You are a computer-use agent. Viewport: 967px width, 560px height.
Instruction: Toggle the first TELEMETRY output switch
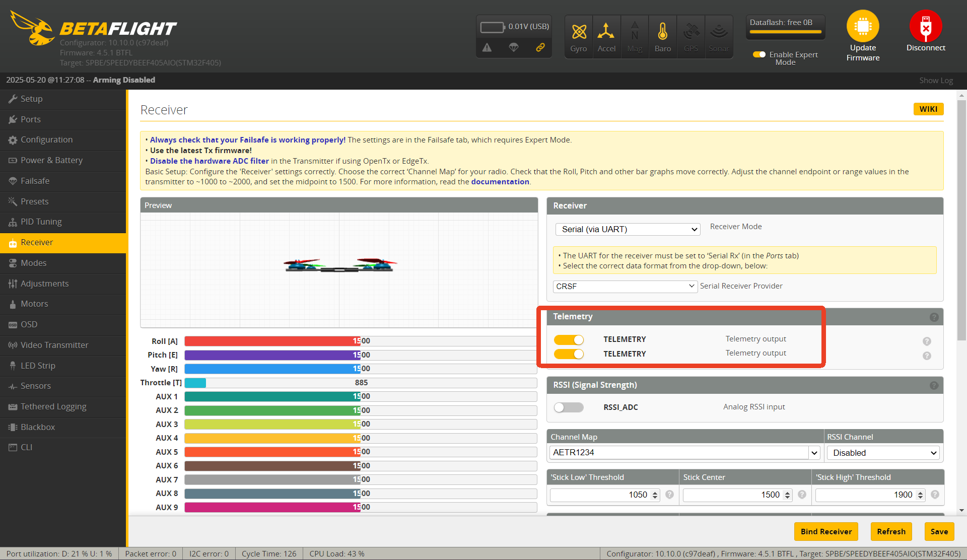569,340
